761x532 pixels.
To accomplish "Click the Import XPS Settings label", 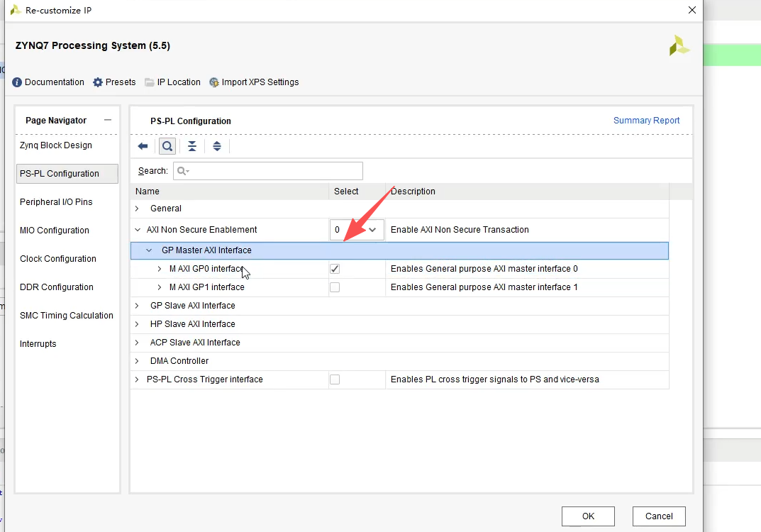I will tap(260, 82).
